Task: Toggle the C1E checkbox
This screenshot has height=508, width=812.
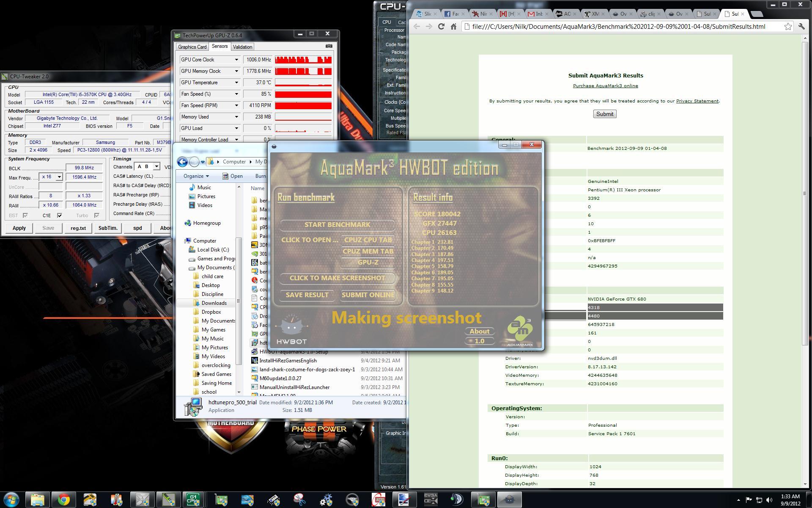Action: click(60, 215)
